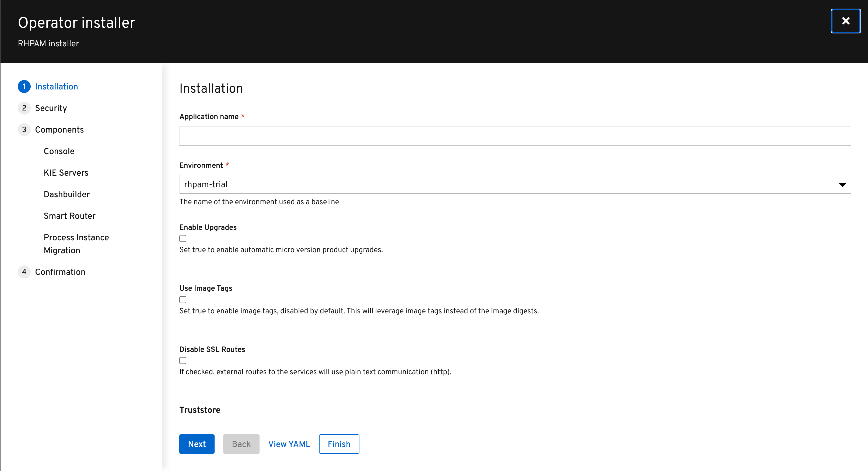Image resolution: width=868 pixels, height=471 pixels.
Task: Click the Installation page heading
Action: [x=211, y=88]
